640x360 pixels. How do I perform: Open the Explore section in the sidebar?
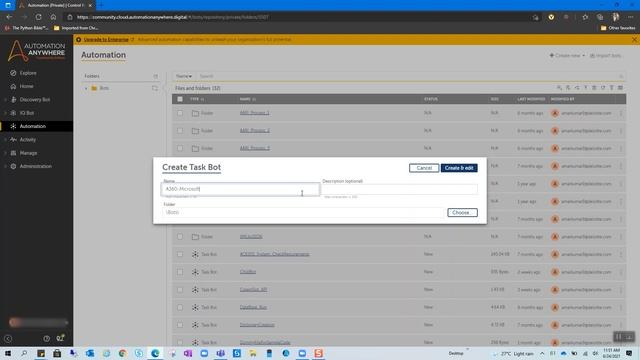click(28, 73)
